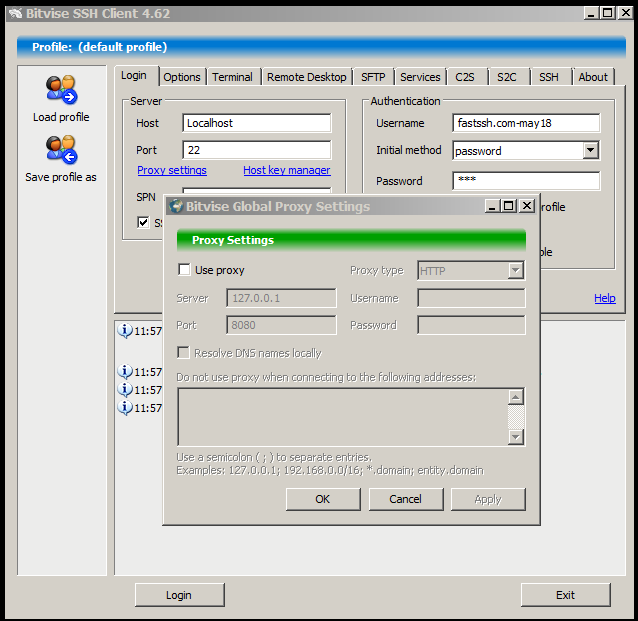The height and width of the screenshot is (621, 638).
Task: Click the globe icon in Proxy Settings title bar
Action: click(x=176, y=206)
